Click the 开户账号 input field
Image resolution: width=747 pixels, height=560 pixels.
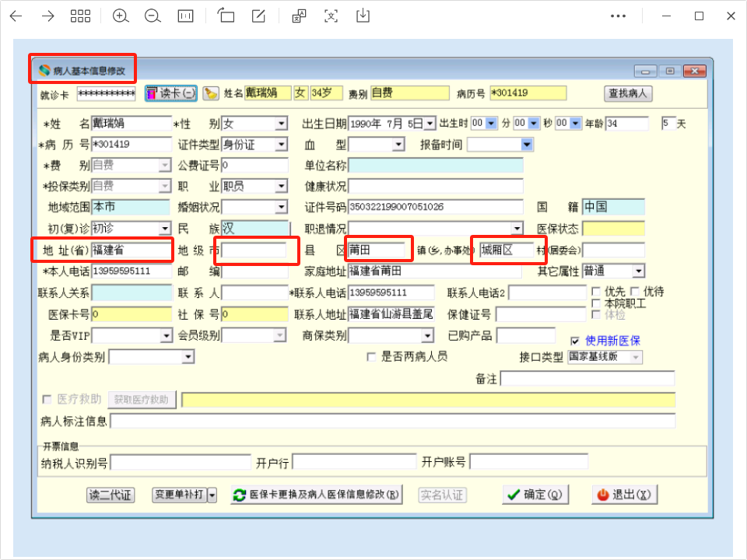(x=529, y=462)
